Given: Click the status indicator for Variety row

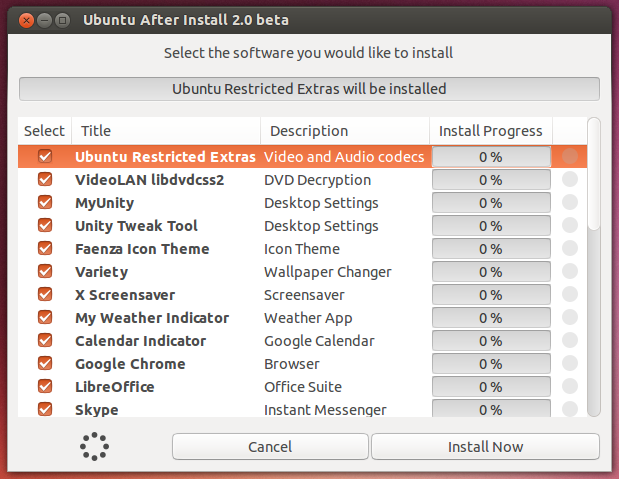Looking at the screenshot, I should click(570, 272).
